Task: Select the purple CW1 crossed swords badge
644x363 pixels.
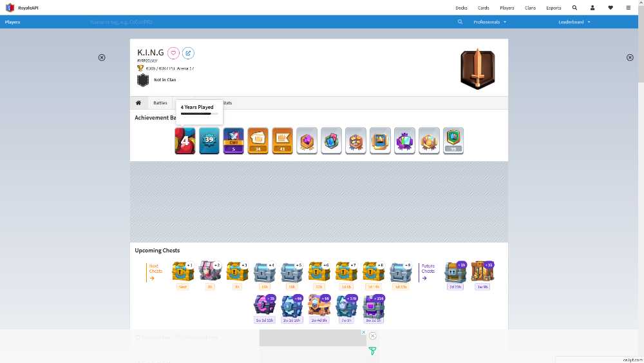Action: coord(233,141)
